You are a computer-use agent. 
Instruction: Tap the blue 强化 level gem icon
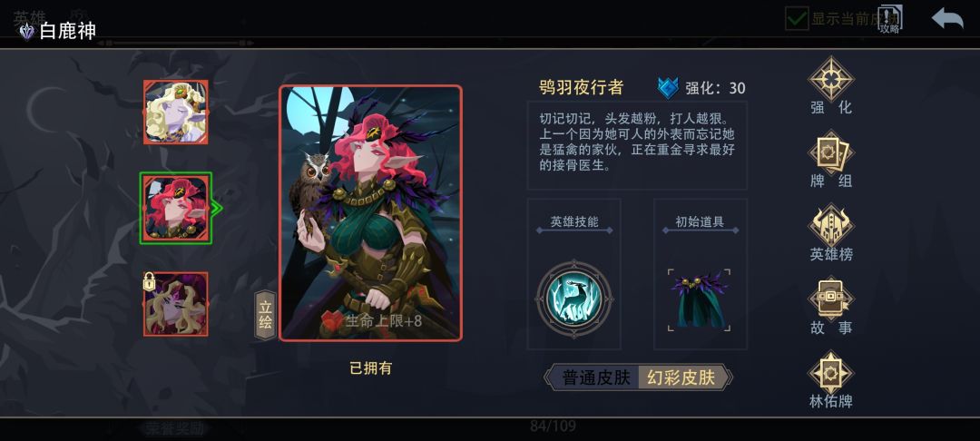668,88
